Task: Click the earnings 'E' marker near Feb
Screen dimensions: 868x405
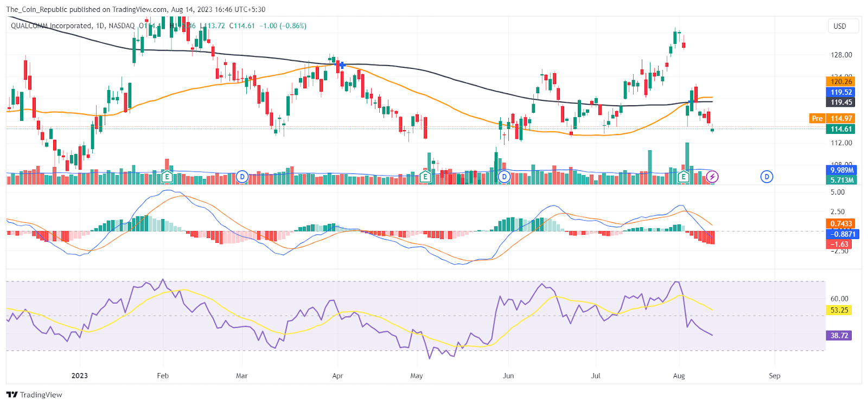Action: point(167,177)
